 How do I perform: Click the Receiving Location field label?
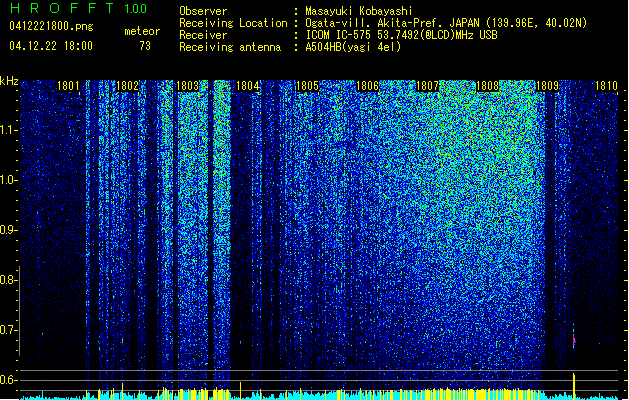(x=233, y=24)
